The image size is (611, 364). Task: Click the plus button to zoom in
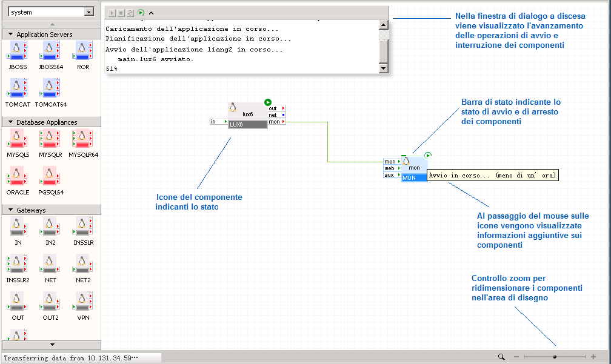coord(593,357)
